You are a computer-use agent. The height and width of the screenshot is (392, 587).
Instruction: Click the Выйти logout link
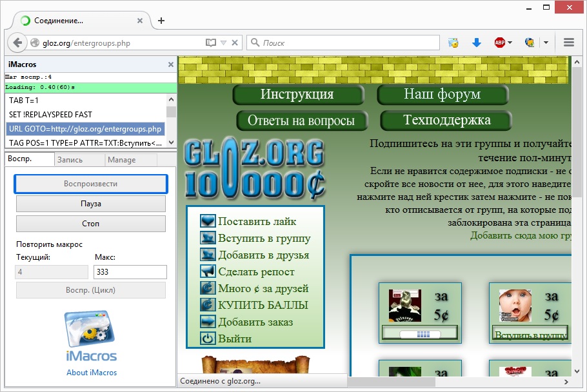(235, 339)
